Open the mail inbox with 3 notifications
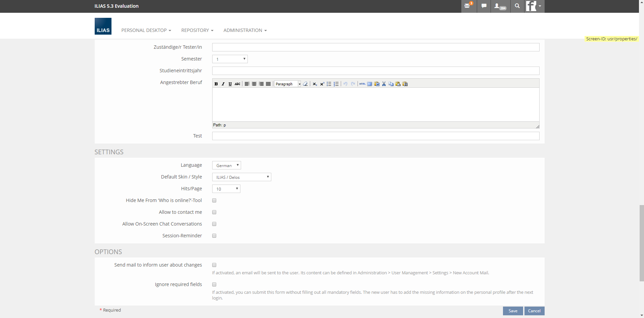 (468, 6)
